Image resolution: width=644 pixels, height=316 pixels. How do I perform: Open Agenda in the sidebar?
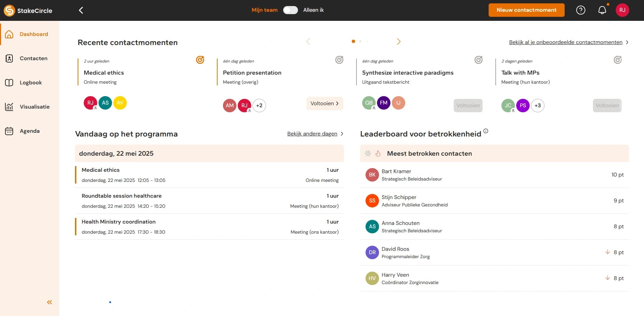click(30, 131)
